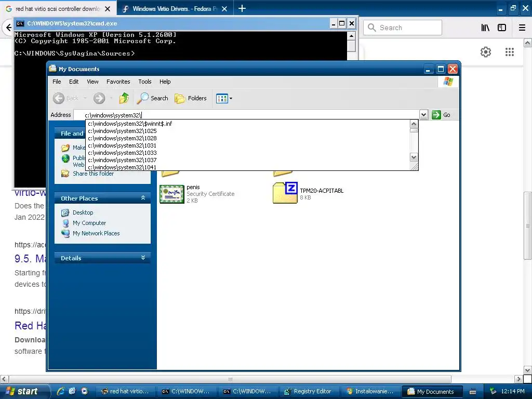The width and height of the screenshot is (532, 399).
Task: Select the security certificate file icon
Action: tap(171, 194)
